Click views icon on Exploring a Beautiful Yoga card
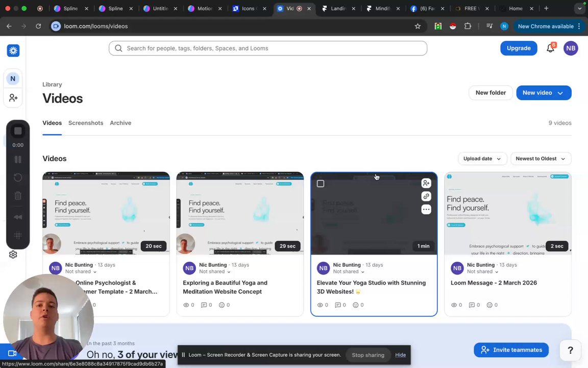This screenshot has height=368, width=588. 186,305
